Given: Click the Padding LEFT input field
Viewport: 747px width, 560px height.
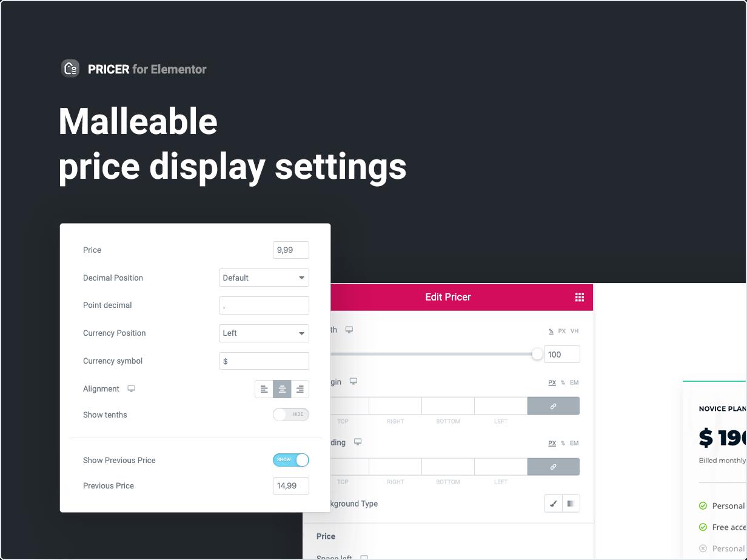Looking at the screenshot, I should [501, 467].
